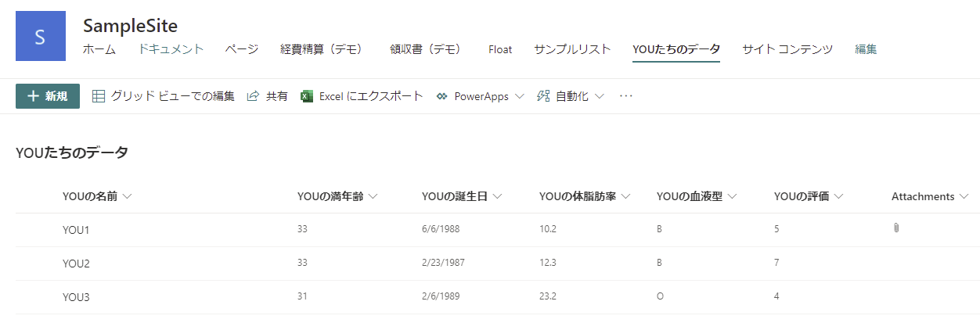Click the SampleSite logo tile
The width and height of the screenshot is (980, 330).
[41, 36]
